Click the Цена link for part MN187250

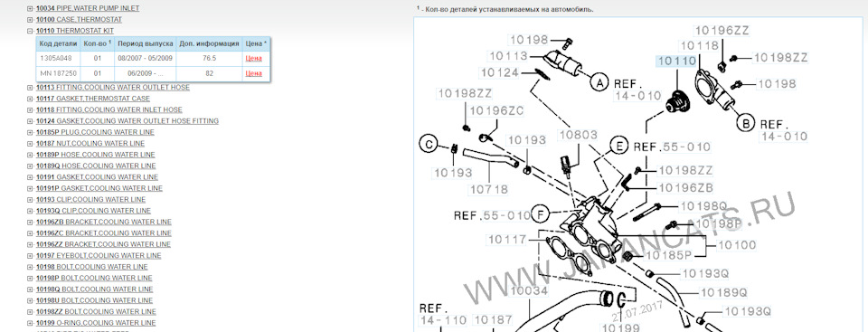(253, 73)
